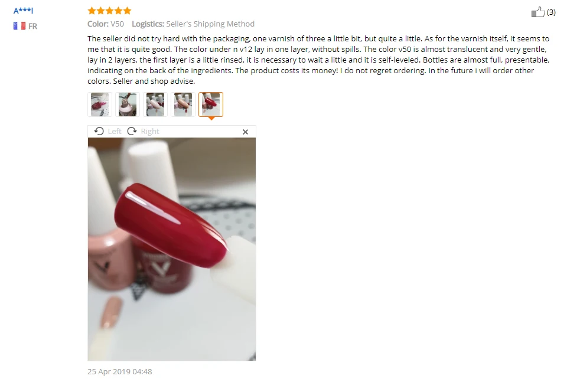Click the rotate left arrow icon

pos(99,131)
